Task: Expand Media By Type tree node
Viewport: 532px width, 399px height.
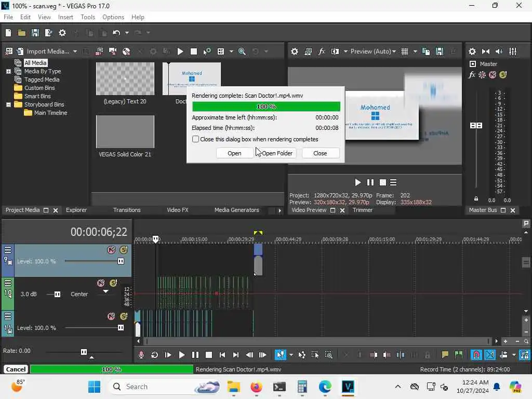Action: point(8,71)
